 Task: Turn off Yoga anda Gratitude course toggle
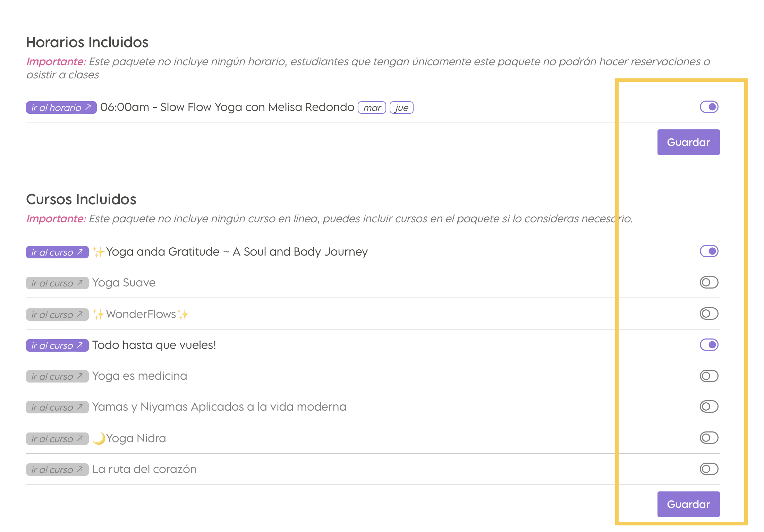709,251
